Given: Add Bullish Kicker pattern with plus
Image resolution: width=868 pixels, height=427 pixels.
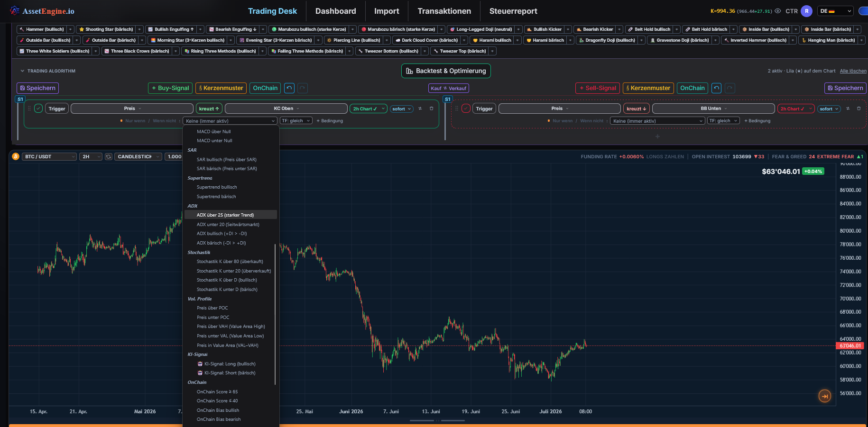Looking at the screenshot, I should (568, 29).
